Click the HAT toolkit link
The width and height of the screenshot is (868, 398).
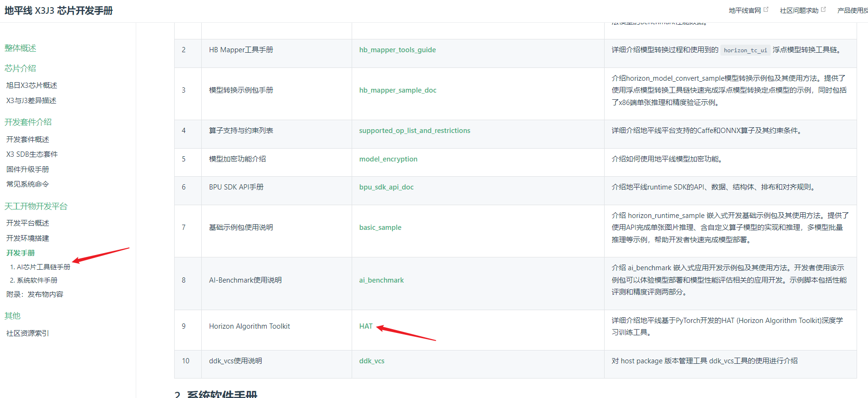tap(365, 326)
